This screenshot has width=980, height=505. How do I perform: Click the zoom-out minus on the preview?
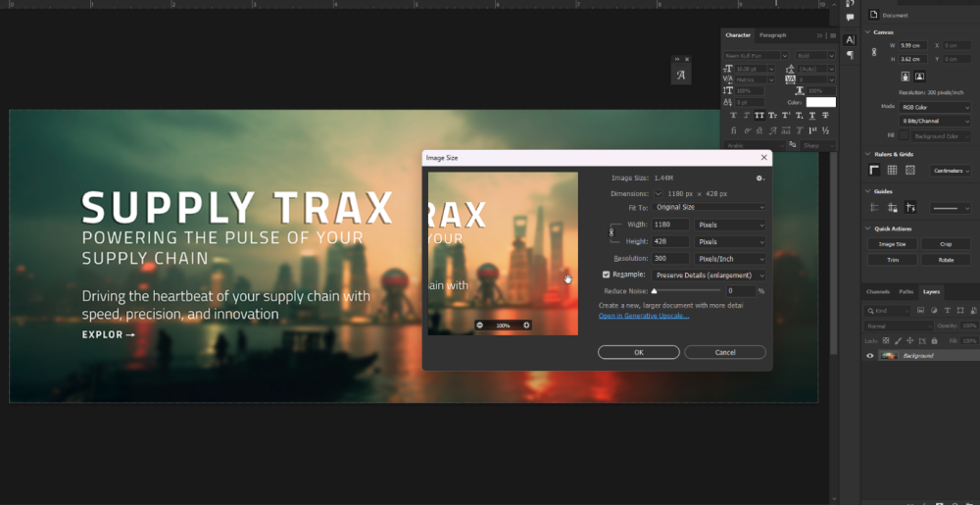480,325
